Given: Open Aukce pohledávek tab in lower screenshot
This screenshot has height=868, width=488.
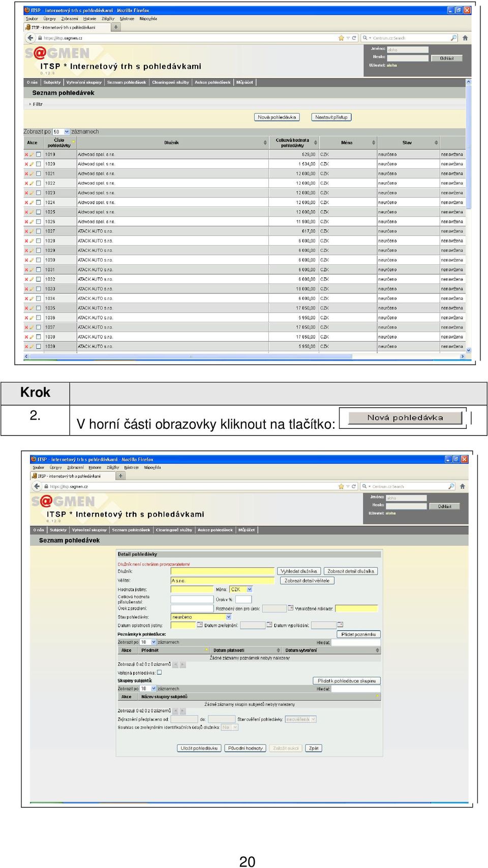Looking at the screenshot, I should [x=215, y=530].
